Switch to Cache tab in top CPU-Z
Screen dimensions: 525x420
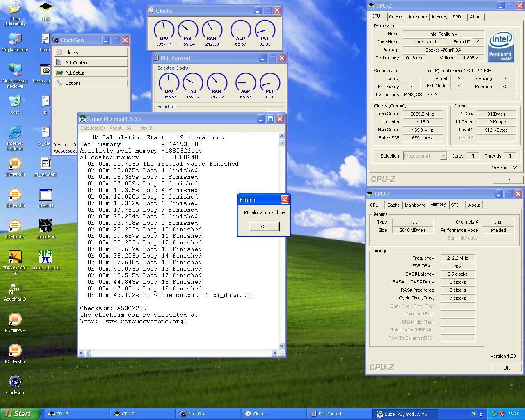tap(395, 17)
